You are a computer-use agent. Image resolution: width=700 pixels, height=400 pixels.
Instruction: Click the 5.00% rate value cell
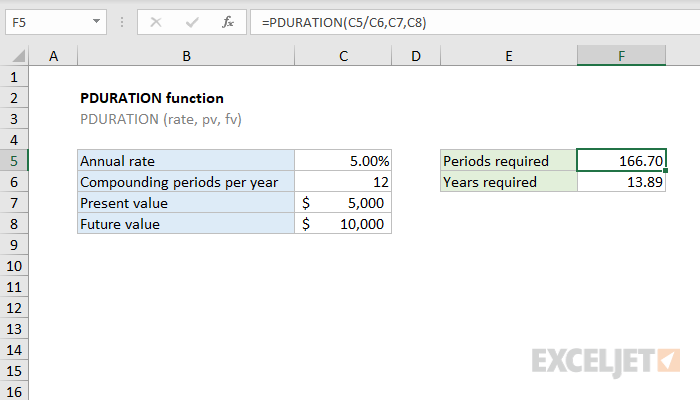pyautogui.click(x=343, y=161)
